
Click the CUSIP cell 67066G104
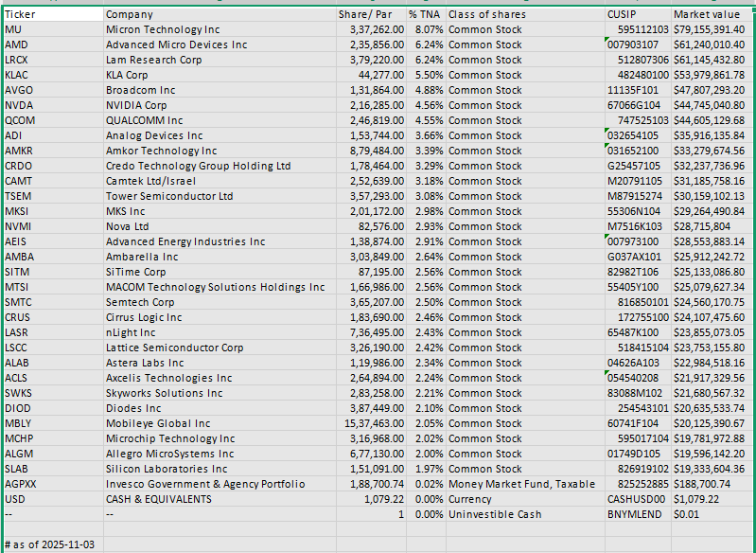637,105
